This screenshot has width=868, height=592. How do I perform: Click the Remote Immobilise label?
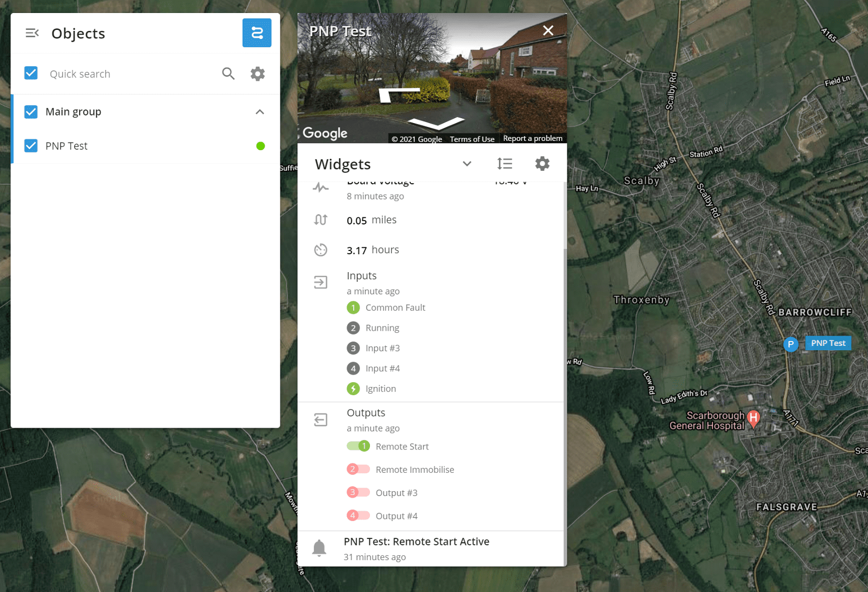(x=415, y=469)
